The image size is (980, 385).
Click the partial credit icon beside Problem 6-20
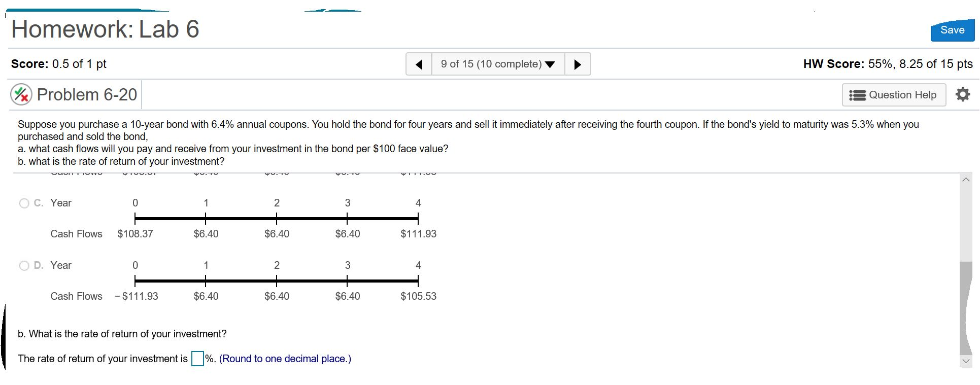pos(21,94)
